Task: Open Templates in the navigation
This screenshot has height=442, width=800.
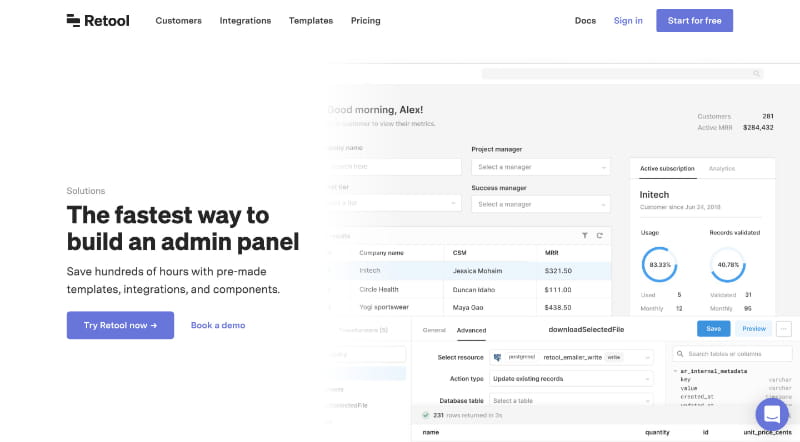Action: coord(311,20)
